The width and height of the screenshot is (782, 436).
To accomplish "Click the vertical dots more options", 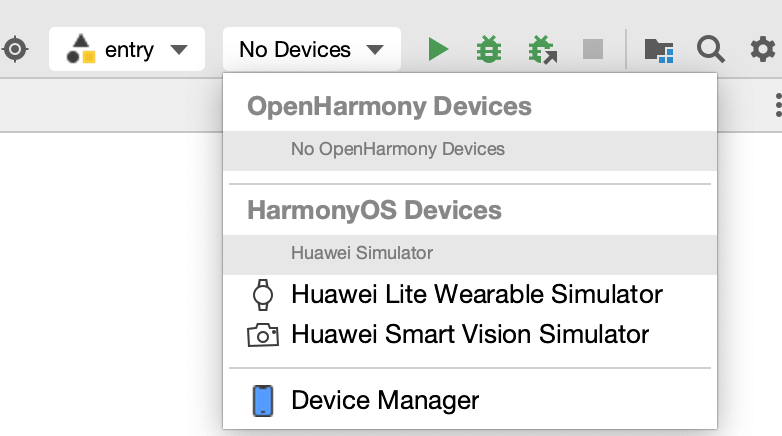I will click(778, 105).
